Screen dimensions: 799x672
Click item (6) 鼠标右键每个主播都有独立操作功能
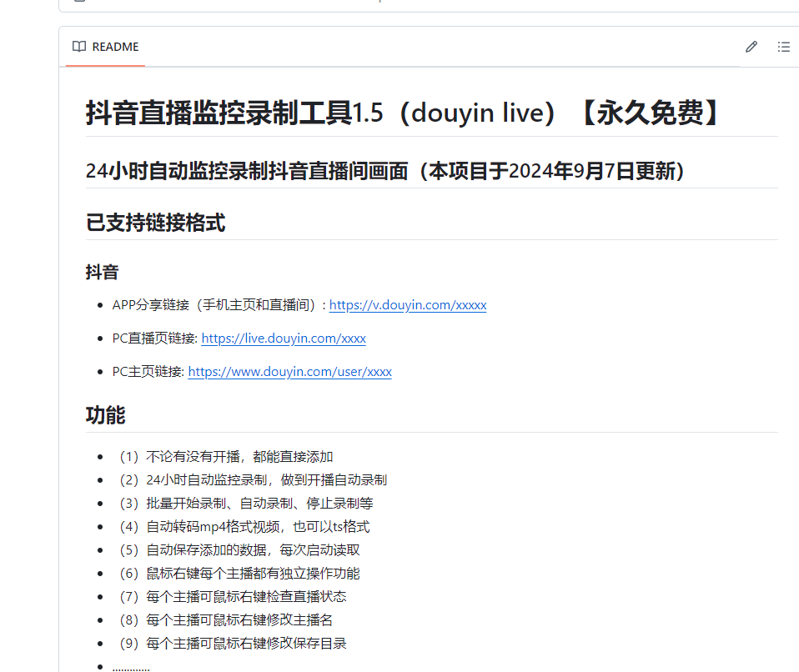click(239, 573)
